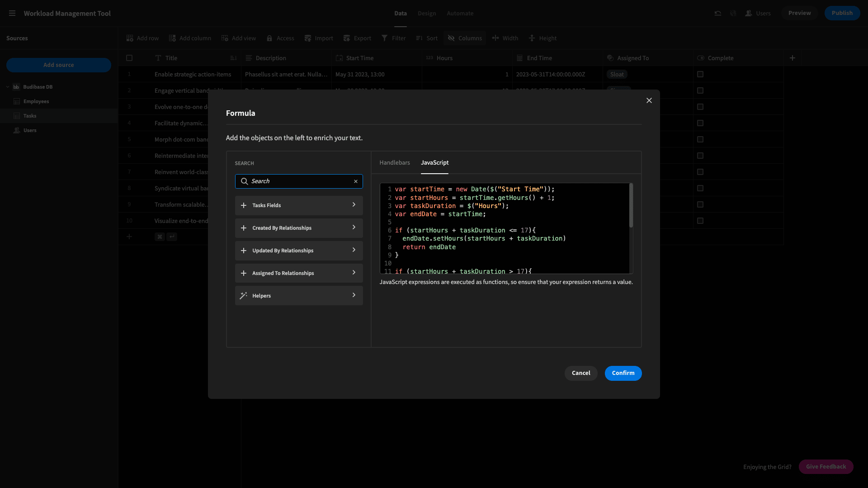Check Complete checkbox in row 10
The image size is (868, 488).
[x=700, y=221]
